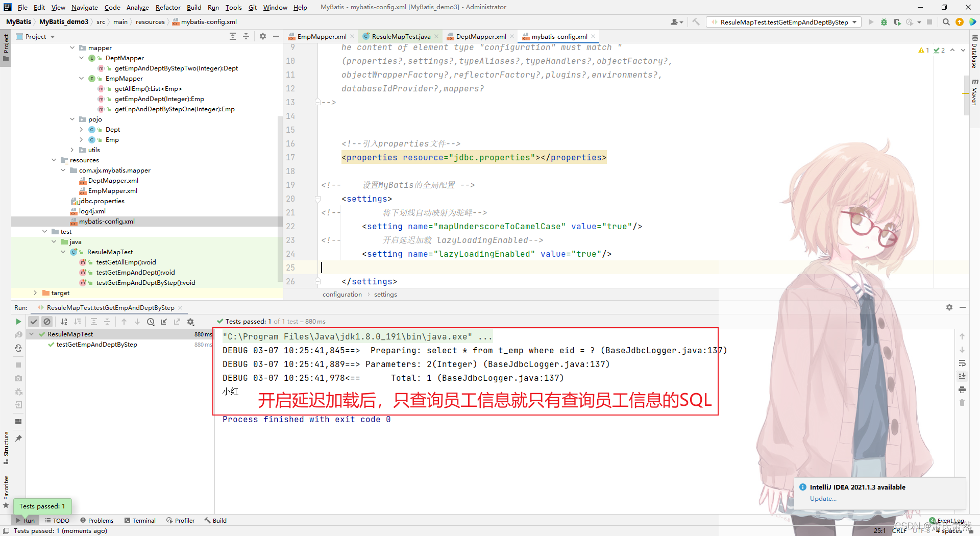Screen dimensions: 980x536
Task: Open Project panel options gear
Action: [x=263, y=37]
